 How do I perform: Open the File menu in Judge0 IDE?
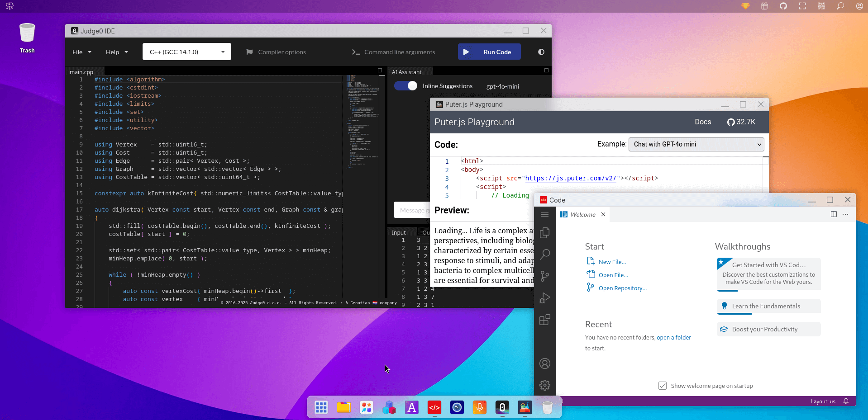coord(81,52)
